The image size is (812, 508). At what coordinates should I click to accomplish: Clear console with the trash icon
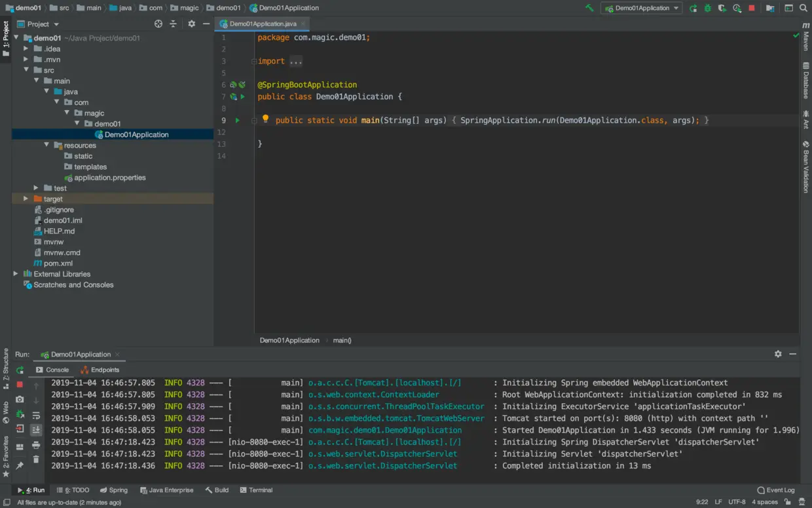[36, 459]
